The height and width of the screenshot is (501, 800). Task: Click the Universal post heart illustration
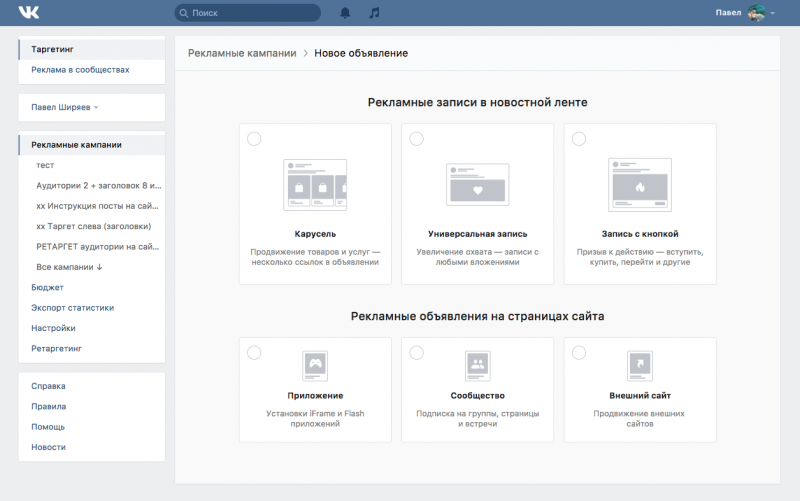coord(478,185)
